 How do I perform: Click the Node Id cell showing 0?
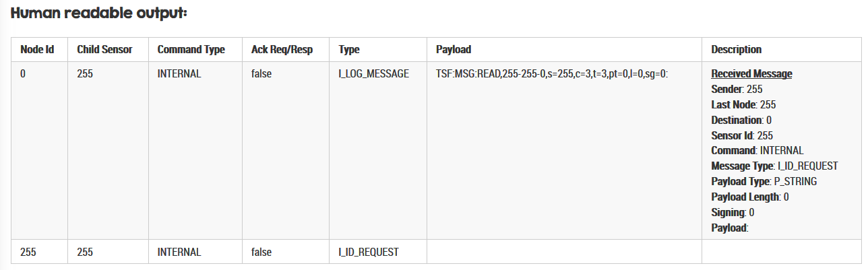tap(23, 74)
